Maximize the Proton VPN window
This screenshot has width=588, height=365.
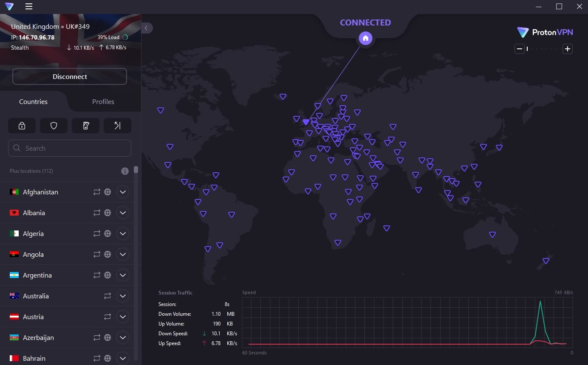tap(559, 6)
